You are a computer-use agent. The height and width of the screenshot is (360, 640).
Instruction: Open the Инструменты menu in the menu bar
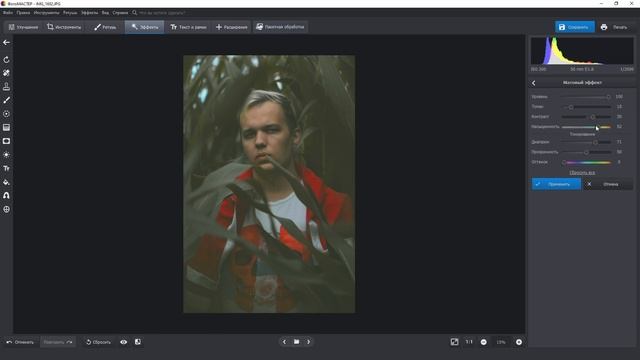coord(47,13)
